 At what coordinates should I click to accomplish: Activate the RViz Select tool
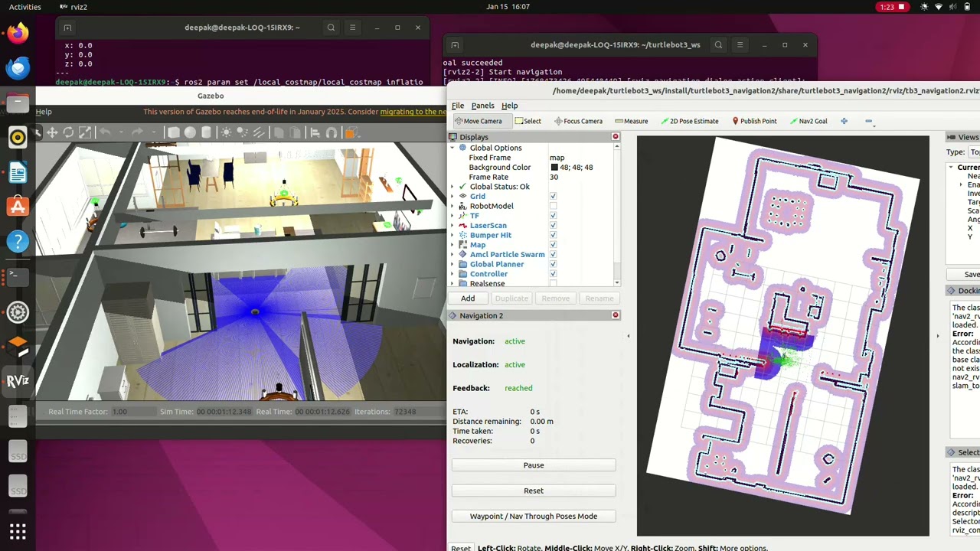click(528, 121)
